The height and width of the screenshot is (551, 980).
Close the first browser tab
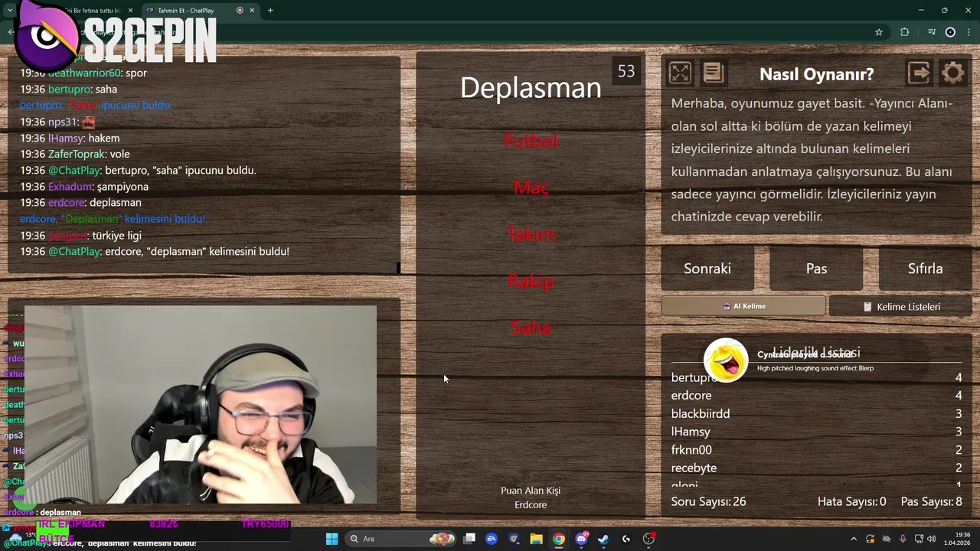point(130,11)
